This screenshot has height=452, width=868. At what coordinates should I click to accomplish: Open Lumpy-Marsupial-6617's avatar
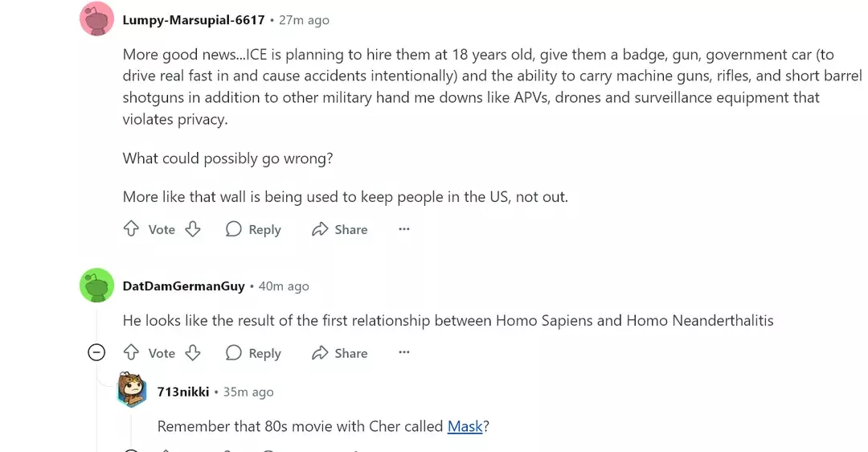pyautogui.click(x=97, y=19)
